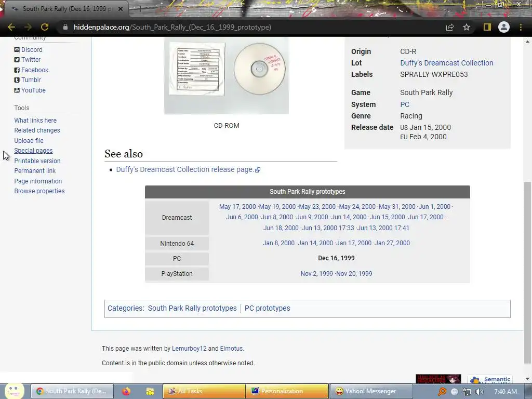Close the South Park Rally browser tab
This screenshot has height=399, width=532.
pos(121,9)
